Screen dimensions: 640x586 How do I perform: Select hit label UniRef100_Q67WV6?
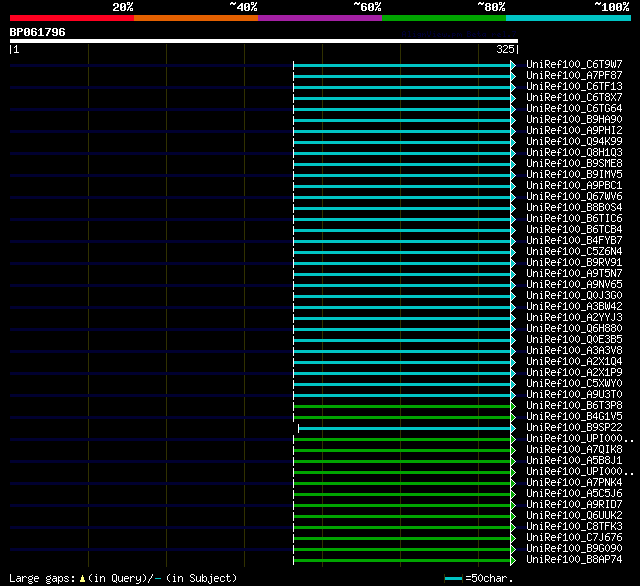coord(574,197)
